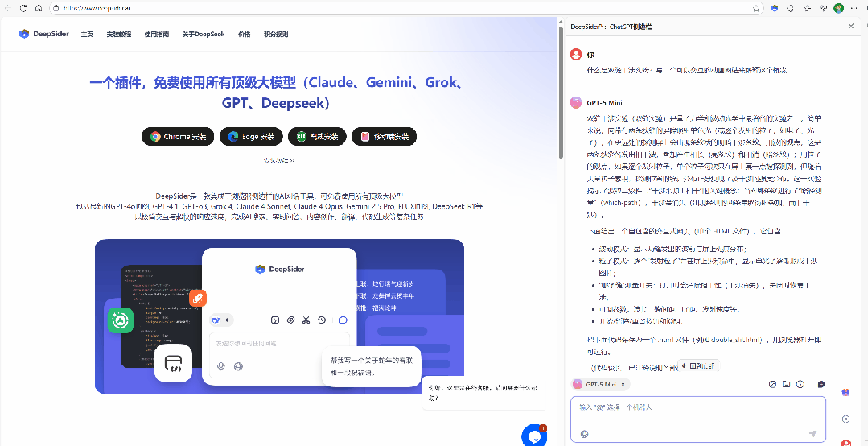Viewport: 868px width, 446px height.
Task: Open the 价格 pricing menu item
Action: (245, 35)
